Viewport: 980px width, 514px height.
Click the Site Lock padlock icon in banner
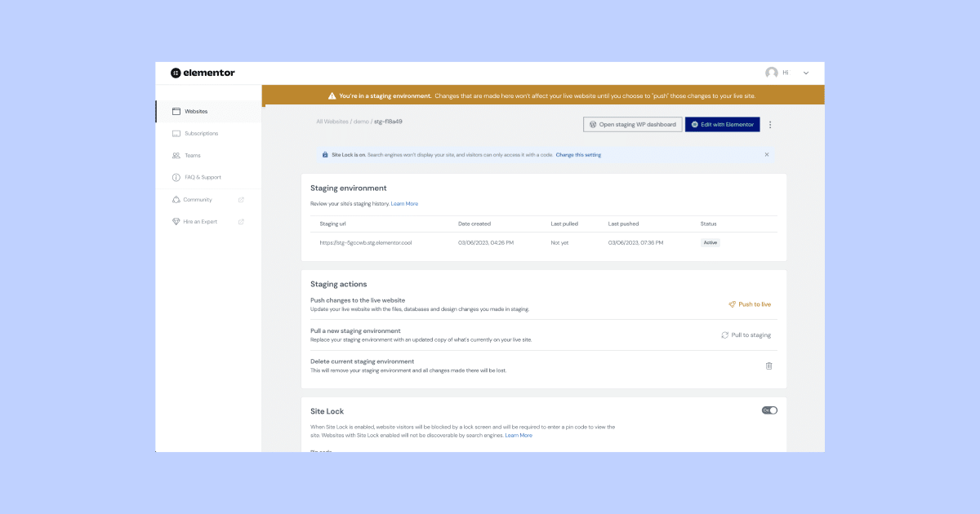(x=323, y=154)
